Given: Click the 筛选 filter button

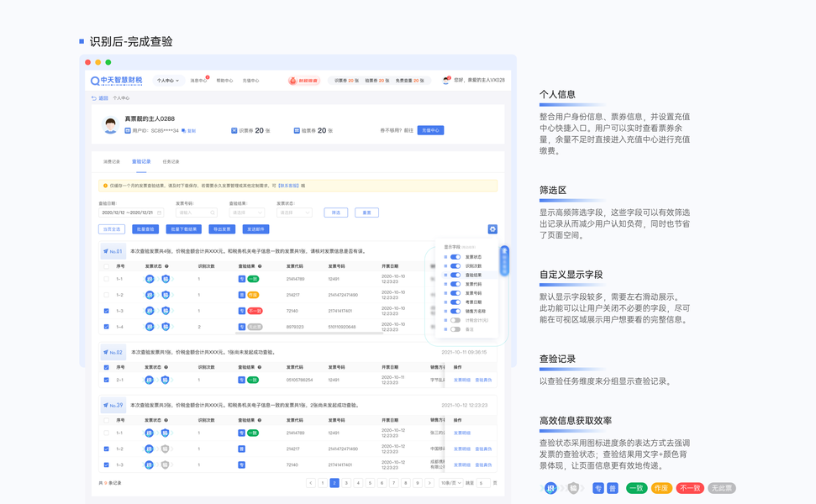Looking at the screenshot, I should tap(335, 213).
